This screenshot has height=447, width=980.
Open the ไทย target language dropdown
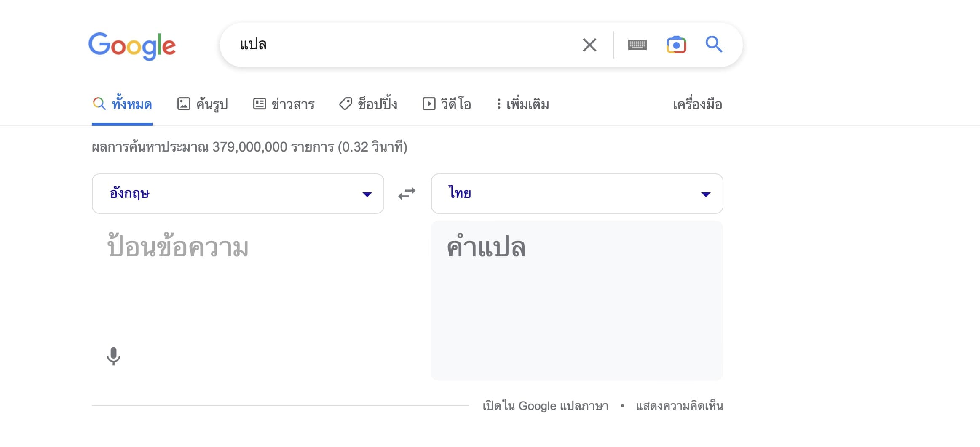[577, 194]
